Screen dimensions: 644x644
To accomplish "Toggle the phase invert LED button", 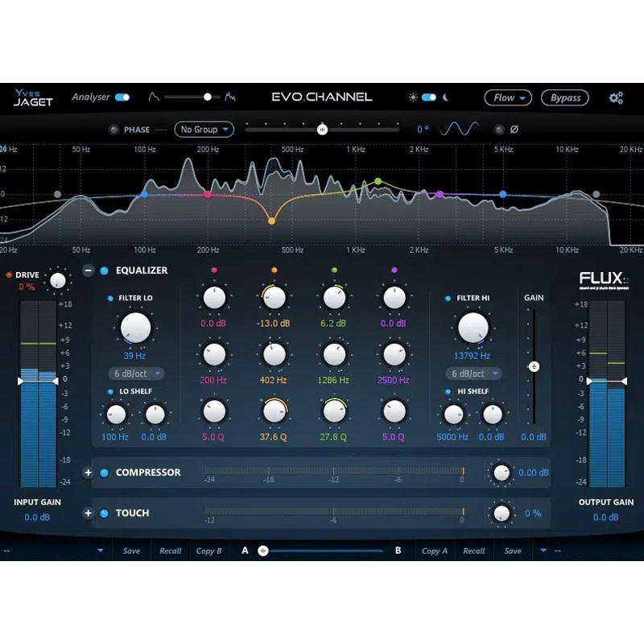I will [499, 130].
